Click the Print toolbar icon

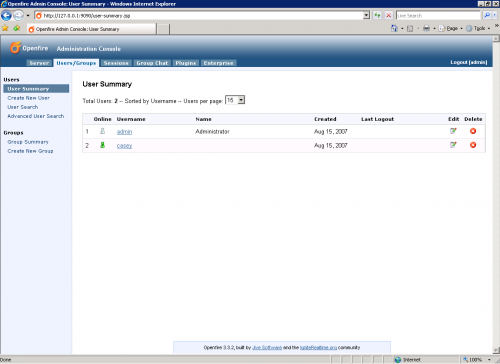click(x=426, y=28)
